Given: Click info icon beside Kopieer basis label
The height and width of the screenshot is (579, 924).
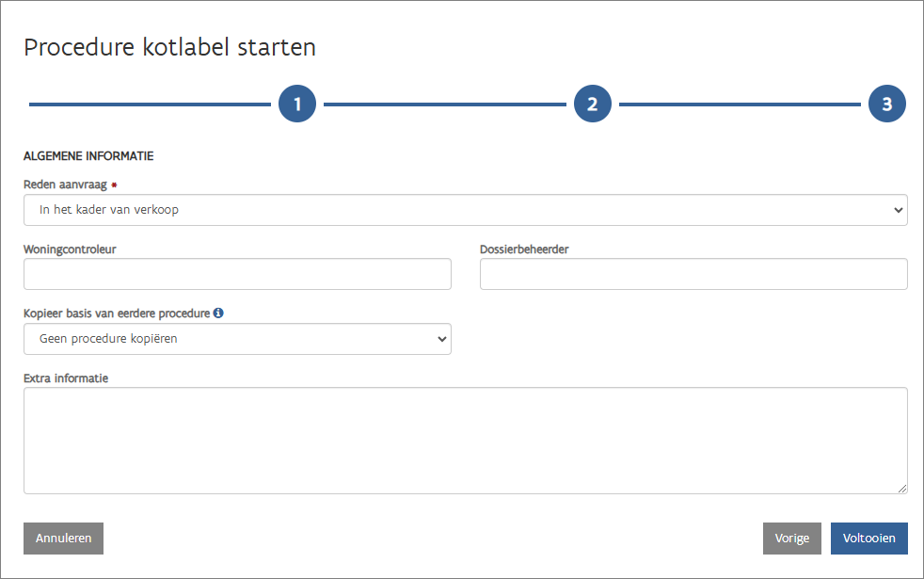Looking at the screenshot, I should pyautogui.click(x=218, y=313).
